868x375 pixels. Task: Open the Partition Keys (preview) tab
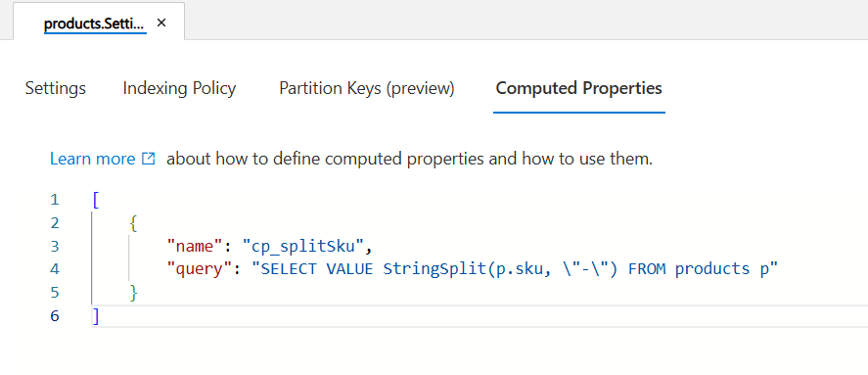pyautogui.click(x=366, y=89)
